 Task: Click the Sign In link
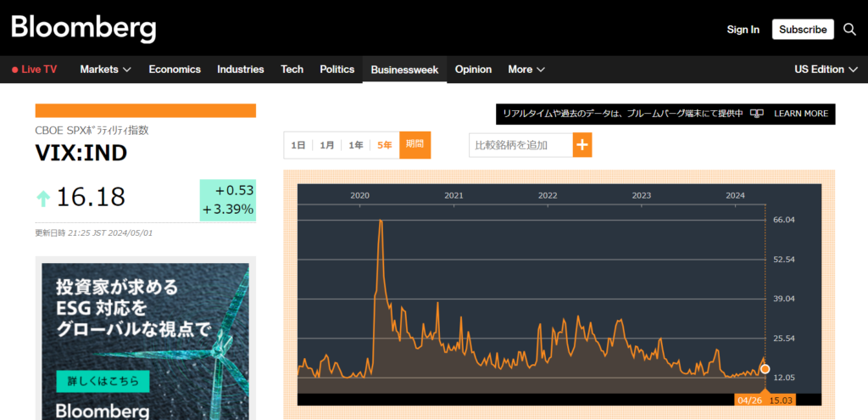click(x=743, y=30)
